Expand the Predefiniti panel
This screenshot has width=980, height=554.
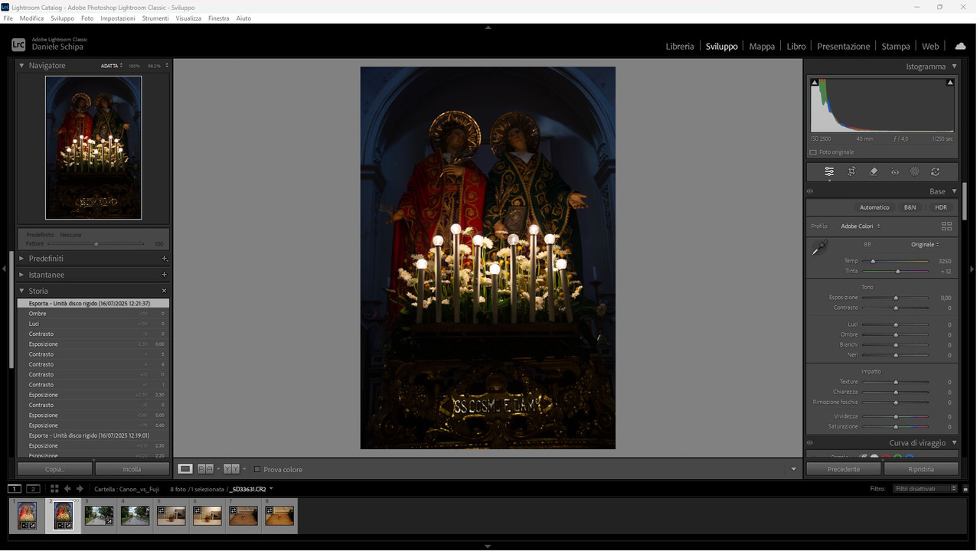coord(21,259)
